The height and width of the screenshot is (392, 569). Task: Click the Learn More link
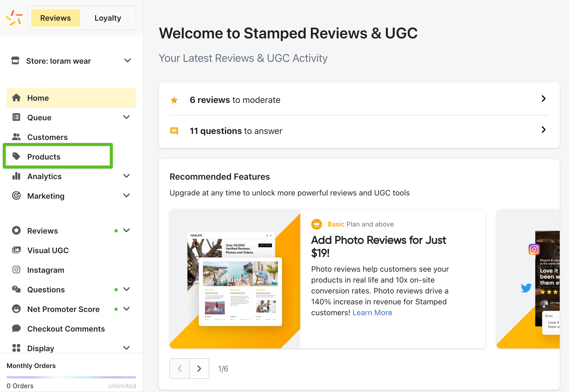coord(372,313)
